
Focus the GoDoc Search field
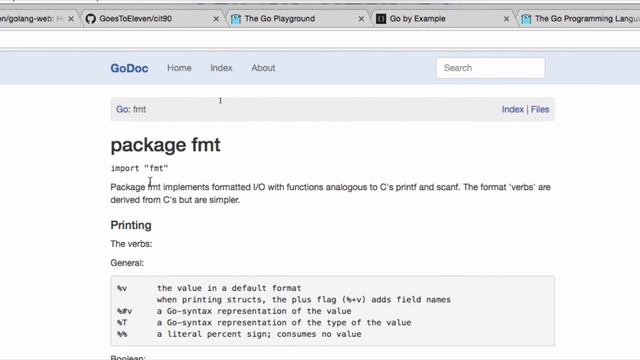[x=490, y=68]
